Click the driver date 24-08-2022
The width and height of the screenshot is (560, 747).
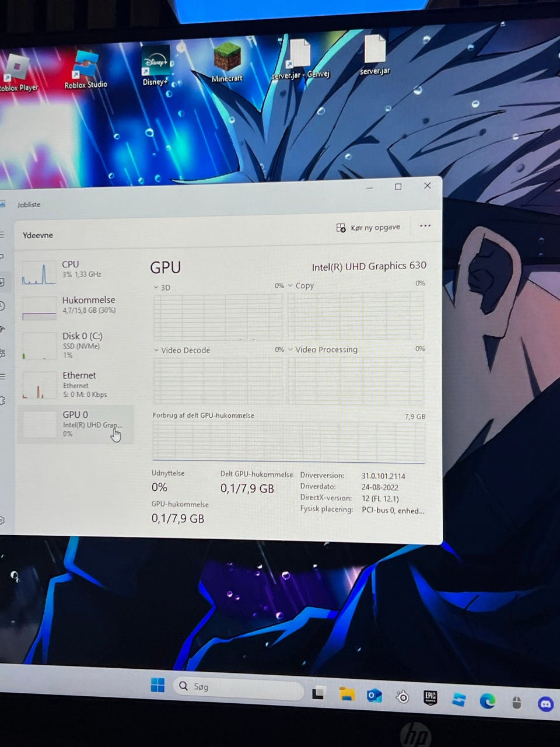[x=380, y=487]
